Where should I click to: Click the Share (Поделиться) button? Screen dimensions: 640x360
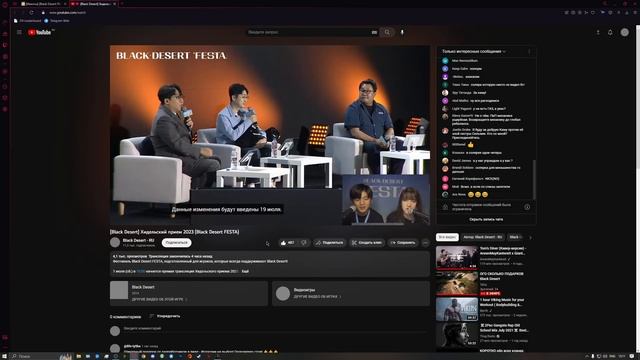tap(329, 242)
